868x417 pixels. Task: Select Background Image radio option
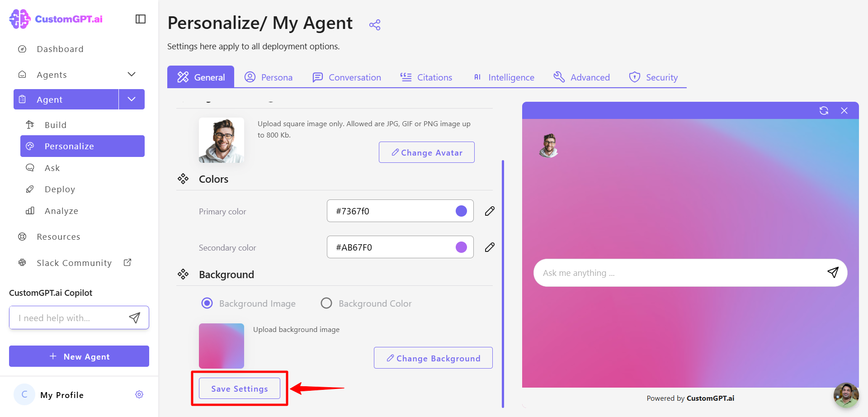pos(207,303)
